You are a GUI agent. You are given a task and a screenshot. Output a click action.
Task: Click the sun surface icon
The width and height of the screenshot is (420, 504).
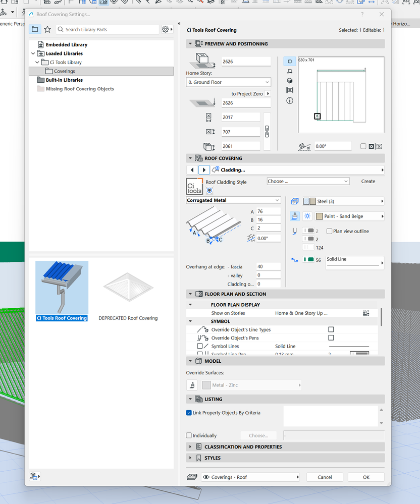307,216
